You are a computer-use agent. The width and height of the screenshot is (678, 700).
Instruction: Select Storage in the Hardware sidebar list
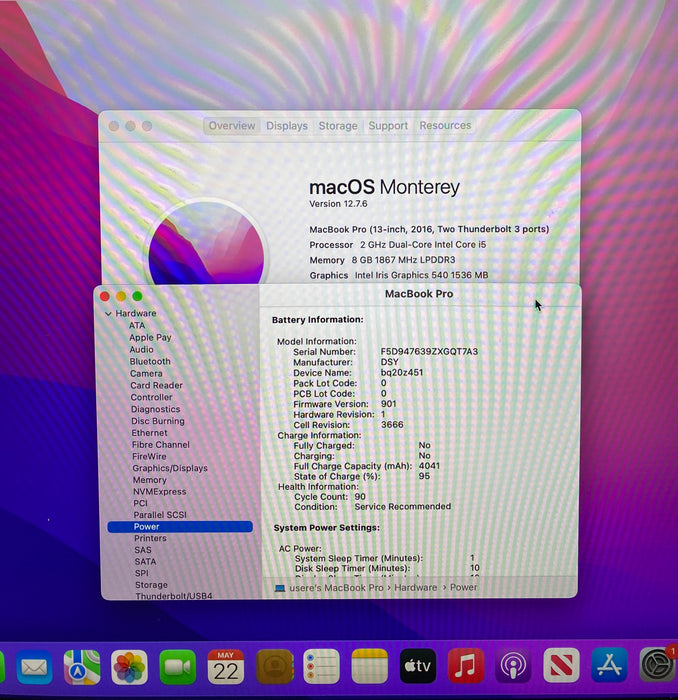151,585
